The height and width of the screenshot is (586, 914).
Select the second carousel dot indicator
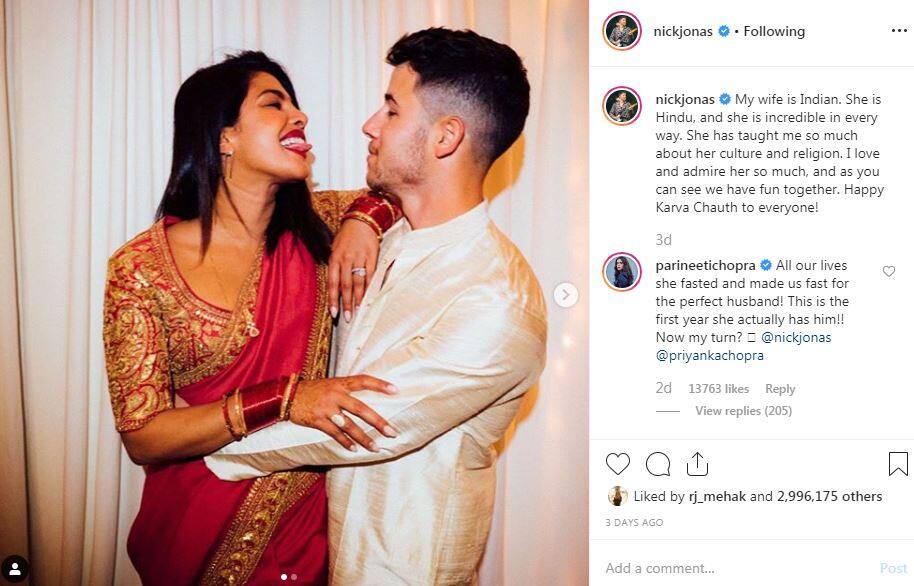(294, 577)
